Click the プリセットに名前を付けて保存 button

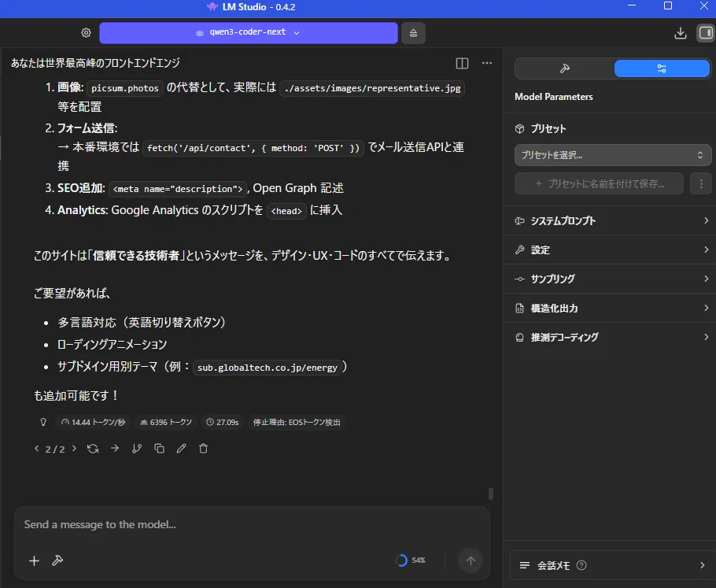[x=599, y=183]
